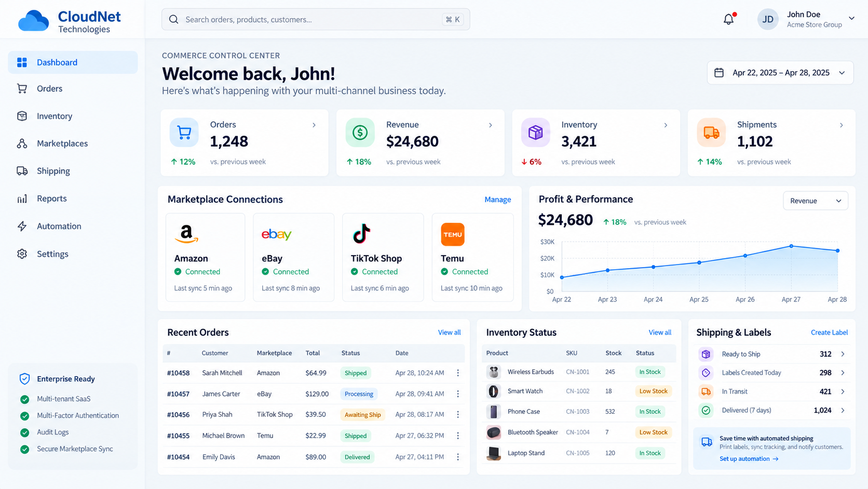Click the Inventory cube icon in stats card
The height and width of the screenshot is (489, 868).
coord(535,133)
